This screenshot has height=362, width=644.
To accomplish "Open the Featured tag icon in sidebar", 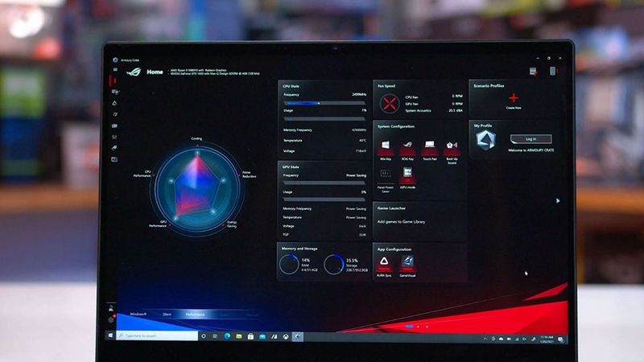I will click(x=114, y=148).
